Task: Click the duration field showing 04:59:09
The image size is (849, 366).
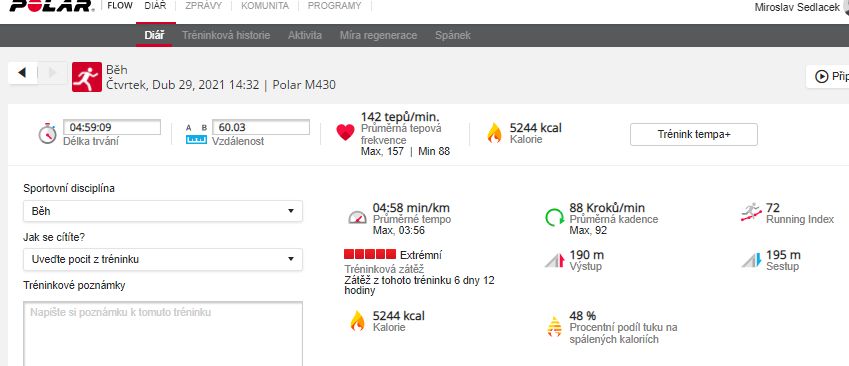Action: coord(112,128)
